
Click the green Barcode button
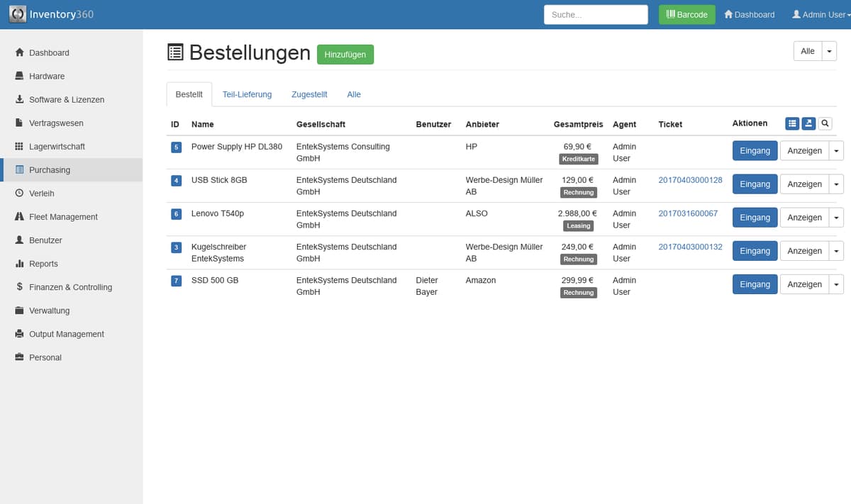(686, 15)
